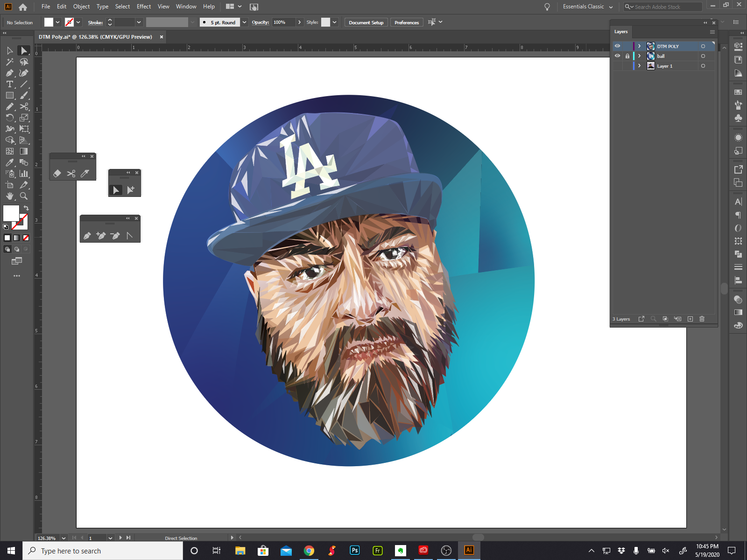Set paint mode to Gradient

16,238
